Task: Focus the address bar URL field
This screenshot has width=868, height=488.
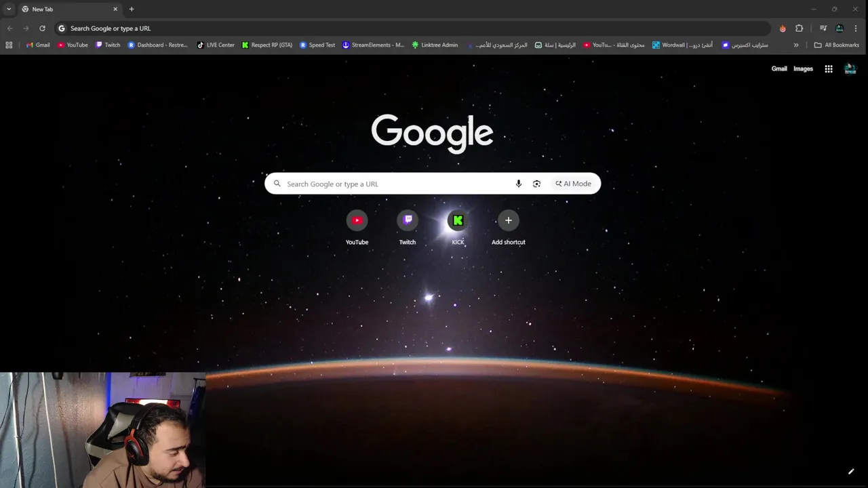Action: [x=414, y=28]
